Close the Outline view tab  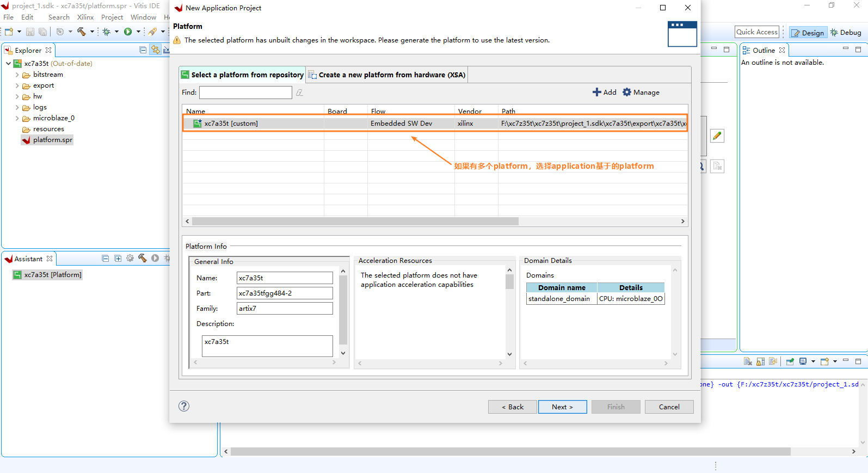tap(782, 50)
